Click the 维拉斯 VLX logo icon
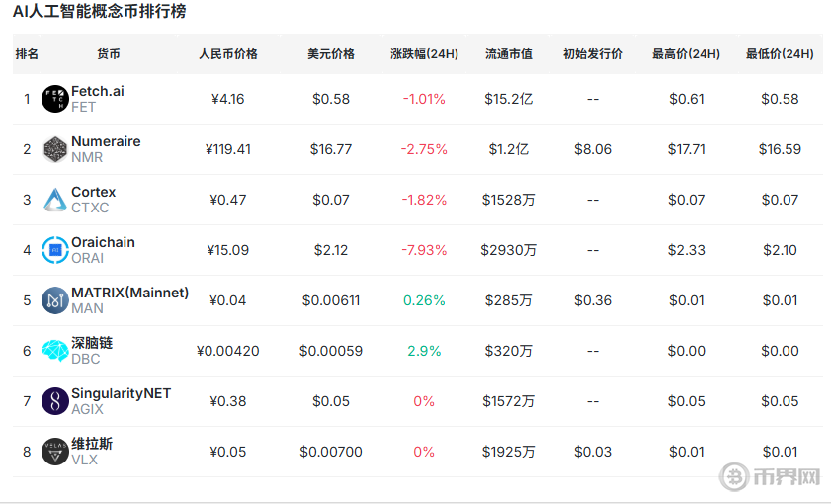831x504 pixels. (x=55, y=452)
